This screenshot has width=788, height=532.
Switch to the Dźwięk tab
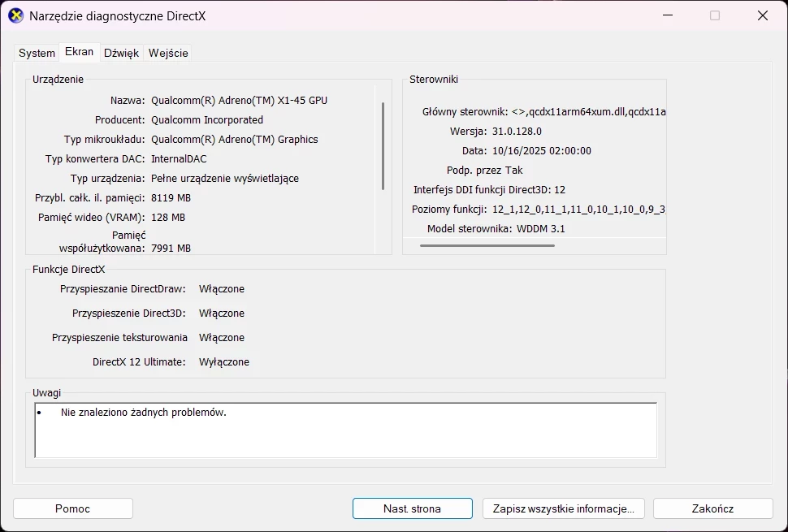(x=120, y=52)
